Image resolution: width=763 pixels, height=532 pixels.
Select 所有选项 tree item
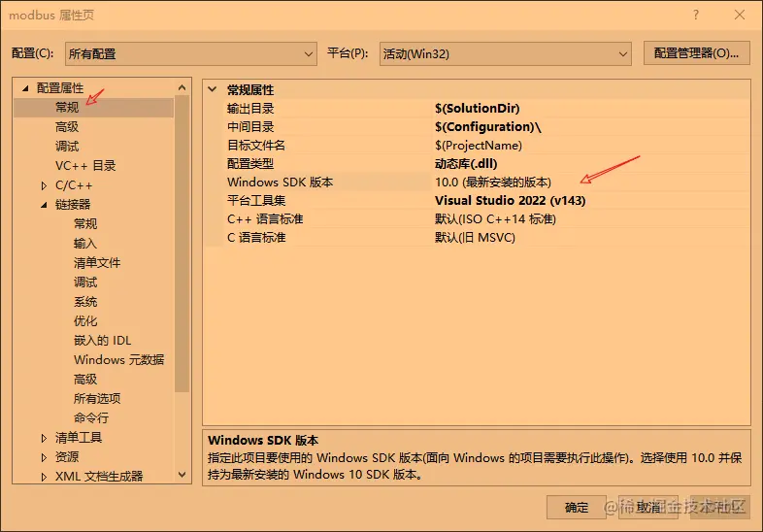(x=97, y=399)
